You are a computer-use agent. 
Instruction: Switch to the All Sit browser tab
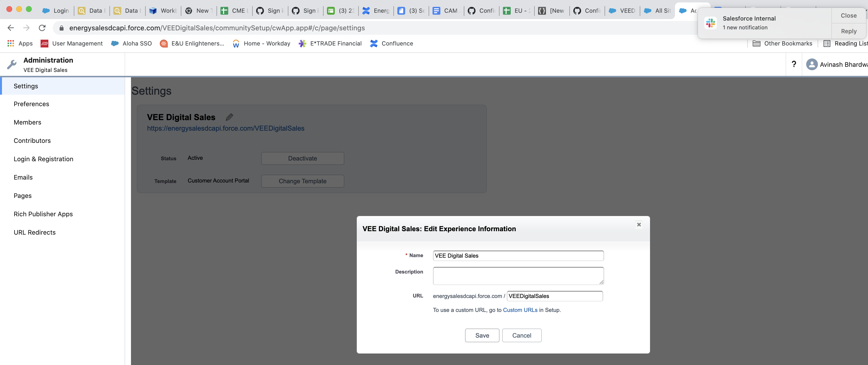click(x=657, y=11)
